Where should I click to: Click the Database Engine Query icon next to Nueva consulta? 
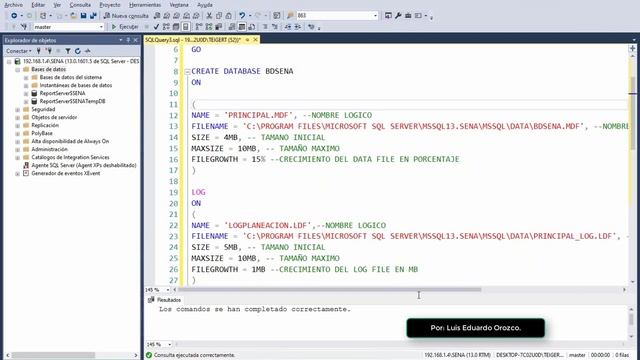[x=157, y=16]
